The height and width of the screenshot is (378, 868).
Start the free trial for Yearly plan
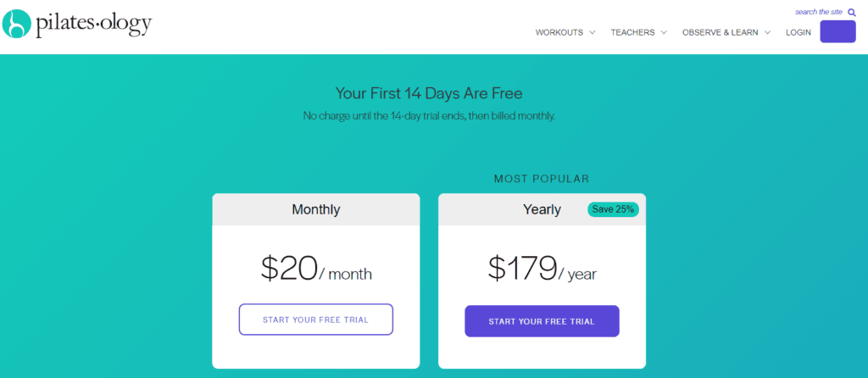pyautogui.click(x=542, y=321)
